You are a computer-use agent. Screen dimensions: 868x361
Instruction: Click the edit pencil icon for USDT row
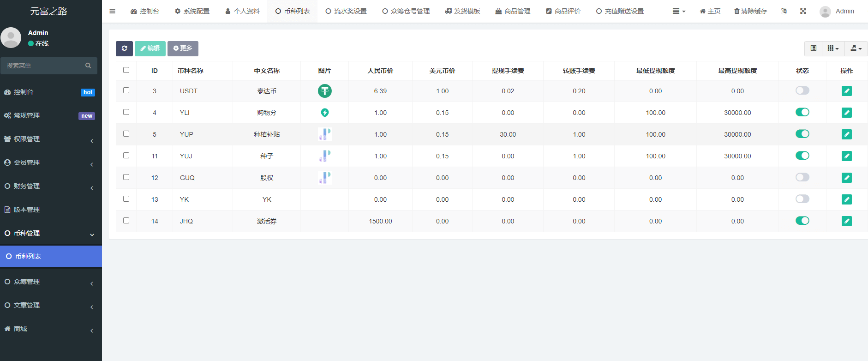point(846,91)
